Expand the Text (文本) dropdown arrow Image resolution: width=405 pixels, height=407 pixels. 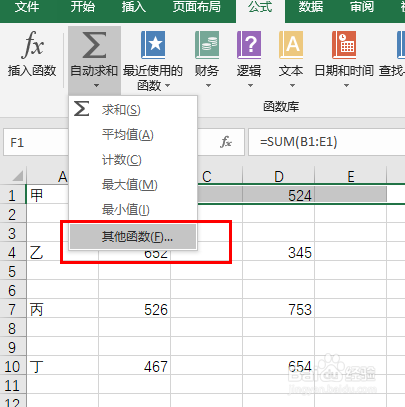coord(292,86)
